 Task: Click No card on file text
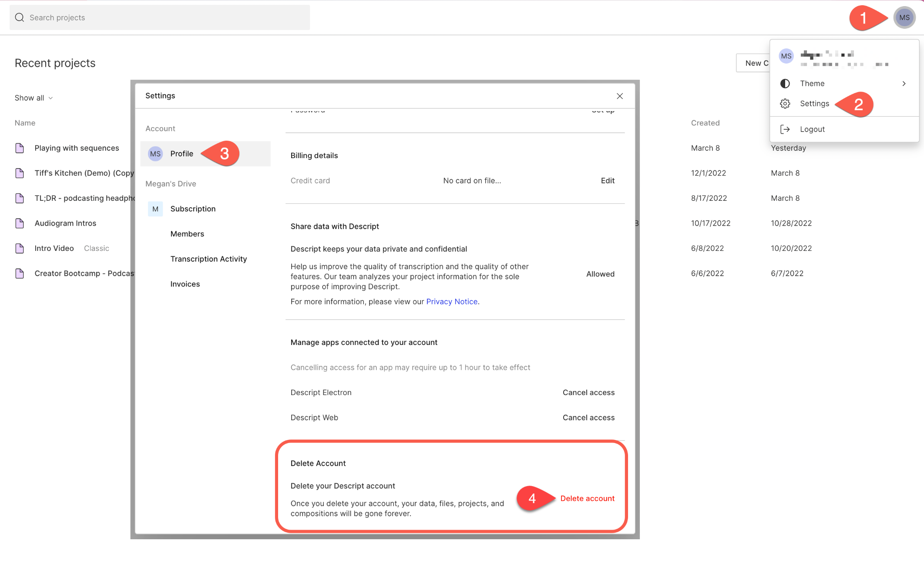(472, 180)
